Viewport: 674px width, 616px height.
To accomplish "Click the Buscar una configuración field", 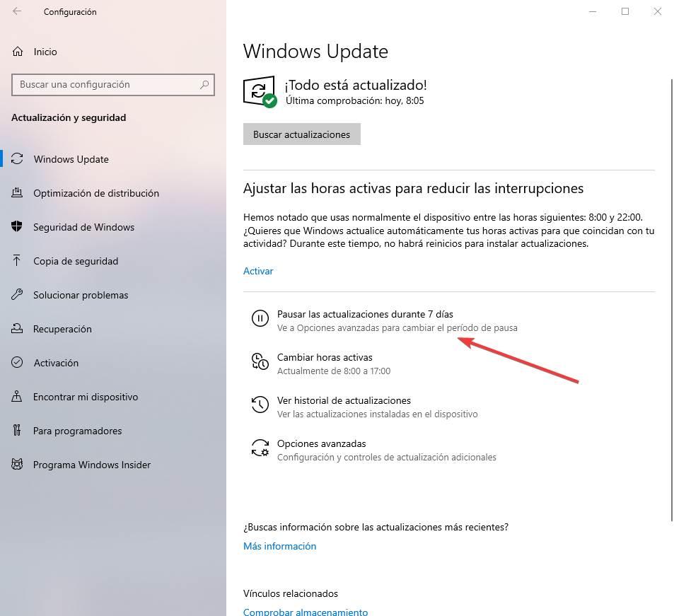I will [x=113, y=85].
